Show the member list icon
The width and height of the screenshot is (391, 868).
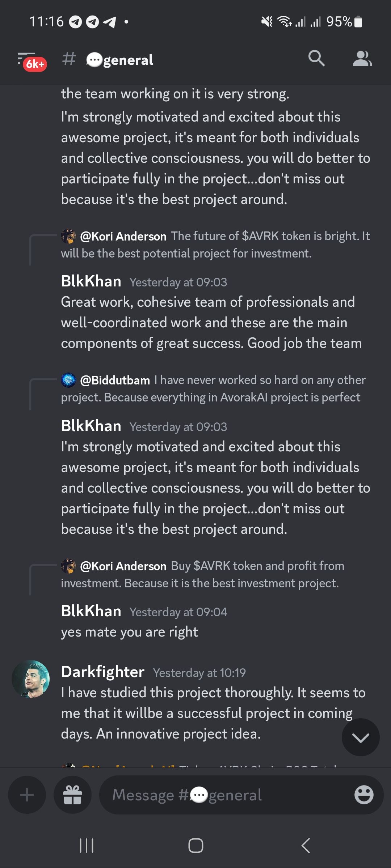pyautogui.click(x=362, y=59)
